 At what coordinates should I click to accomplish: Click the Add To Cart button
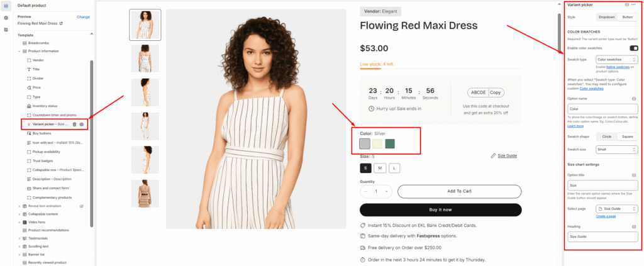(x=459, y=191)
